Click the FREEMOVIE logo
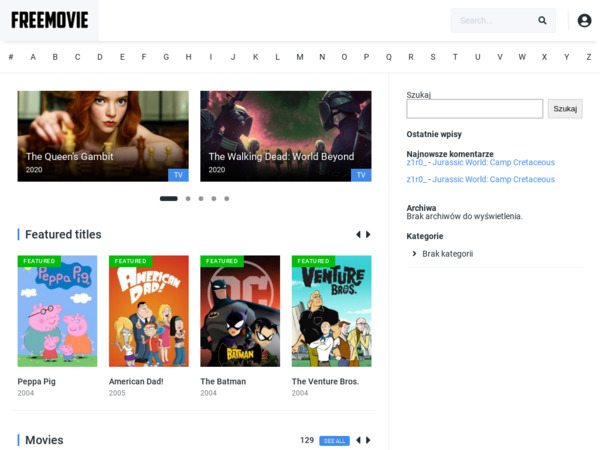 point(50,20)
